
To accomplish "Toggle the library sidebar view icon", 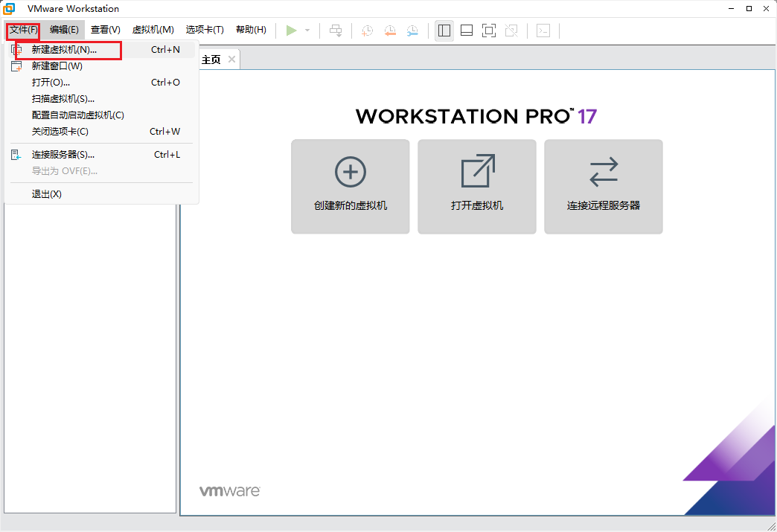I will (x=444, y=31).
